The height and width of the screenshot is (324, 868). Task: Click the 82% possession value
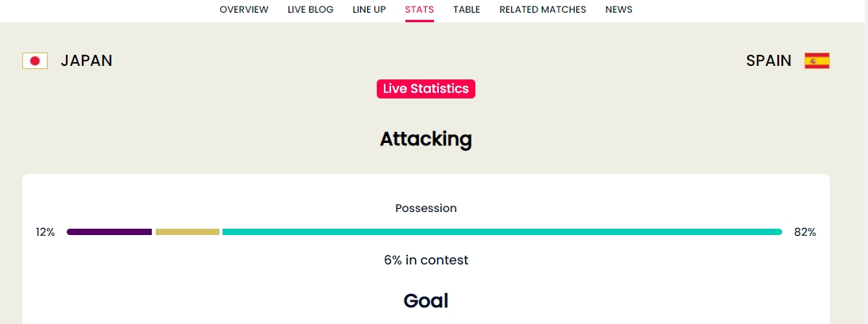[805, 232]
